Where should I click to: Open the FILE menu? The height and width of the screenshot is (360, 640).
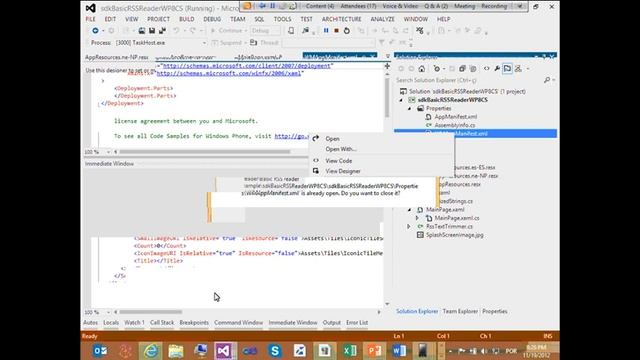click(90, 19)
